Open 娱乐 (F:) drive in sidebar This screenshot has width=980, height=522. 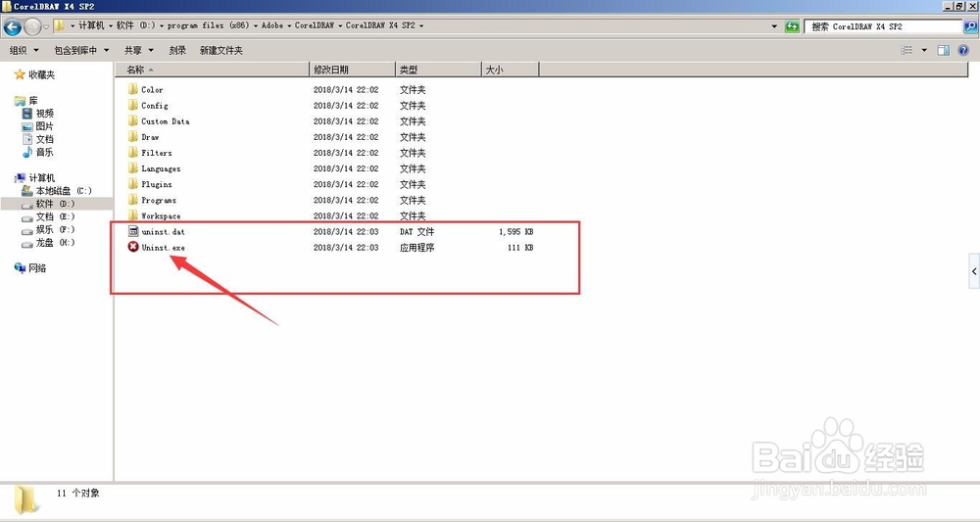point(49,229)
